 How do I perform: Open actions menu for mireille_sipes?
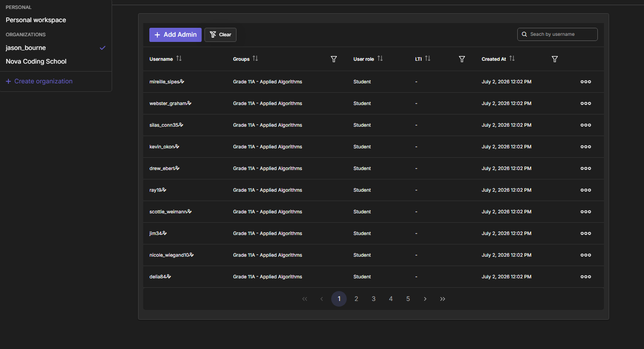click(x=586, y=82)
